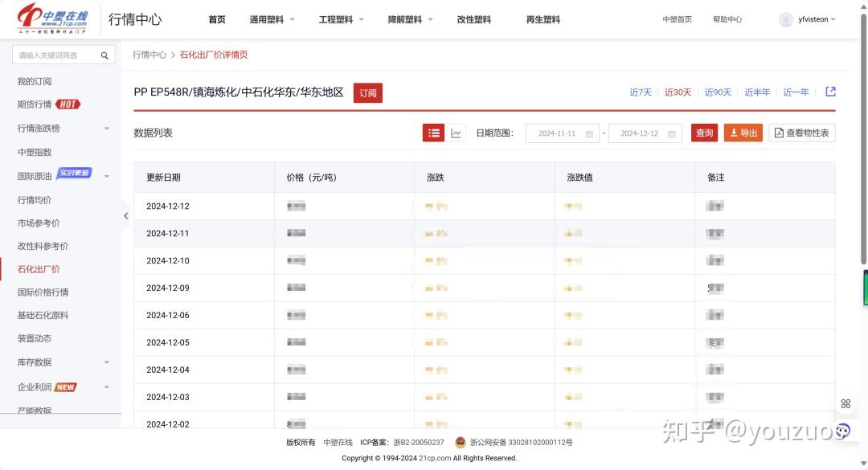Click the 21cp.com site logo

click(x=52, y=18)
